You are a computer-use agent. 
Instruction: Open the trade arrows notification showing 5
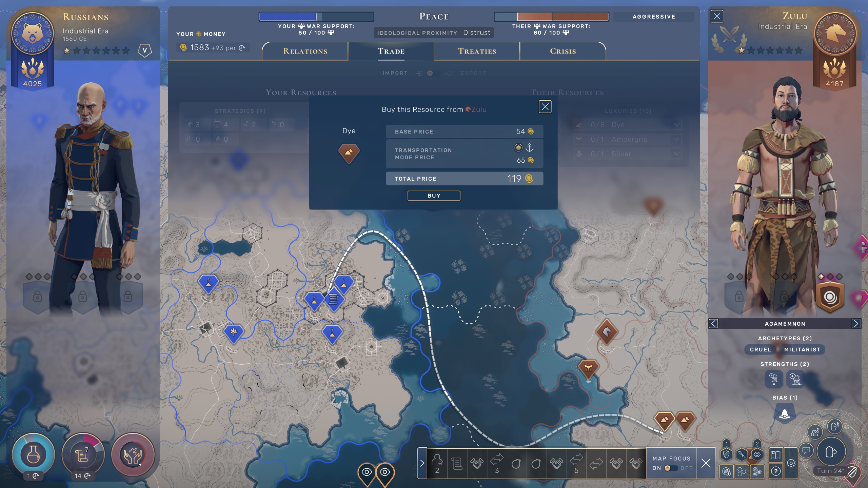tap(576, 463)
